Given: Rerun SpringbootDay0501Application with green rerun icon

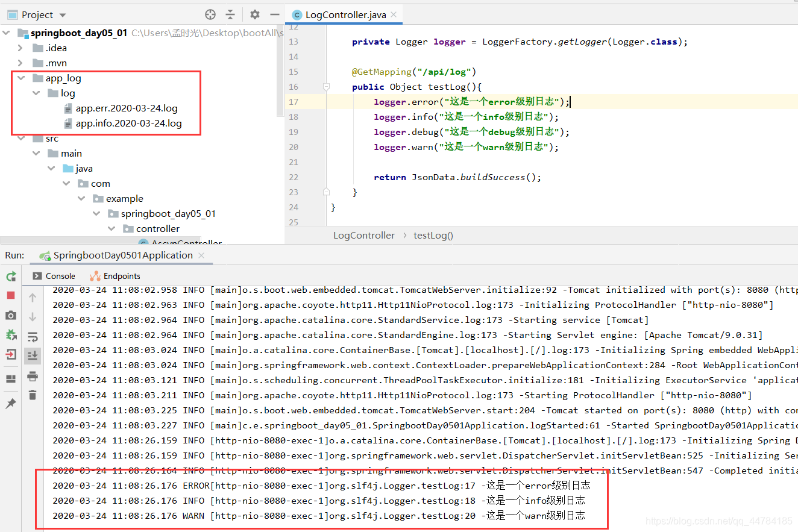Looking at the screenshot, I should pyautogui.click(x=11, y=277).
